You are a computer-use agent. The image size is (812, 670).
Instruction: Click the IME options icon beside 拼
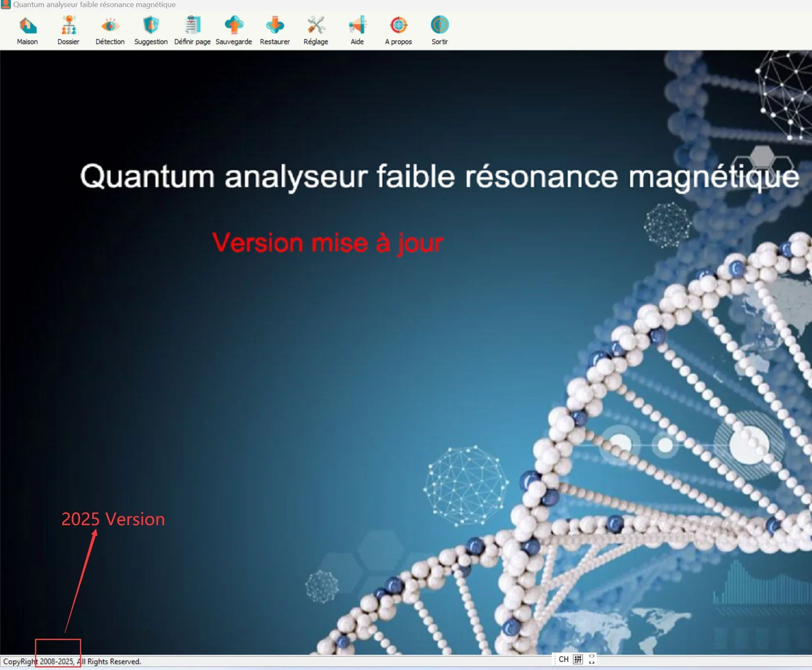pyautogui.click(x=592, y=659)
